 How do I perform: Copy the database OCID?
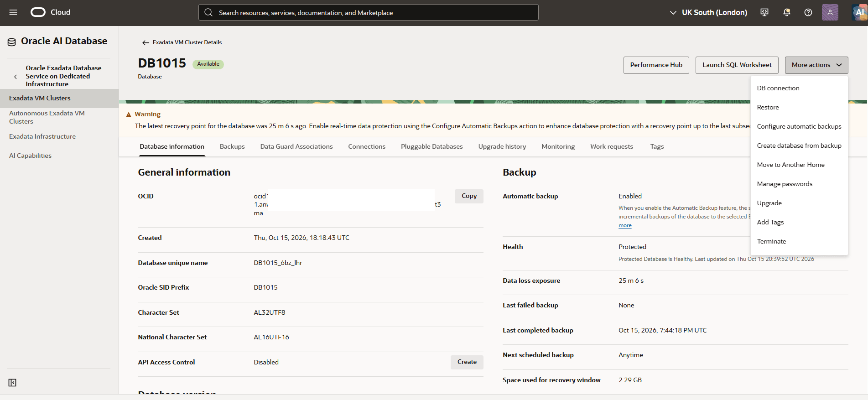click(x=469, y=196)
